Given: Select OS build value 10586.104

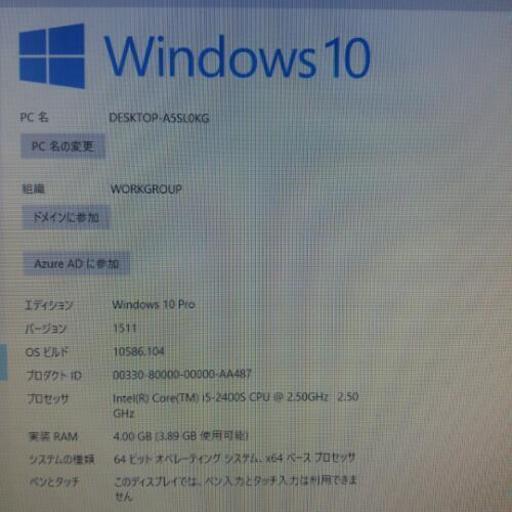Looking at the screenshot, I should (139, 351).
